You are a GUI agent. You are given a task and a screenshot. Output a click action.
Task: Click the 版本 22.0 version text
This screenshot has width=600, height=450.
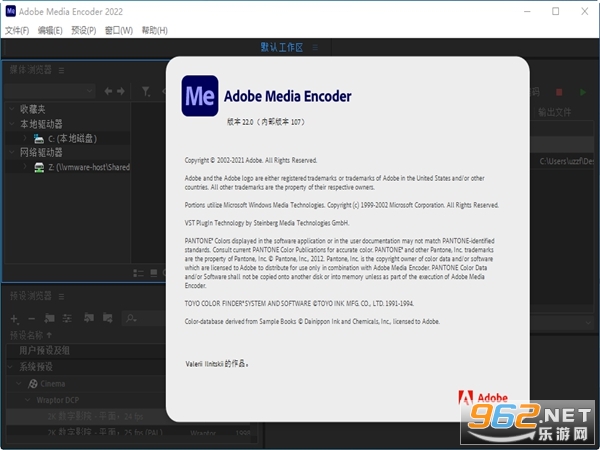[266, 122]
